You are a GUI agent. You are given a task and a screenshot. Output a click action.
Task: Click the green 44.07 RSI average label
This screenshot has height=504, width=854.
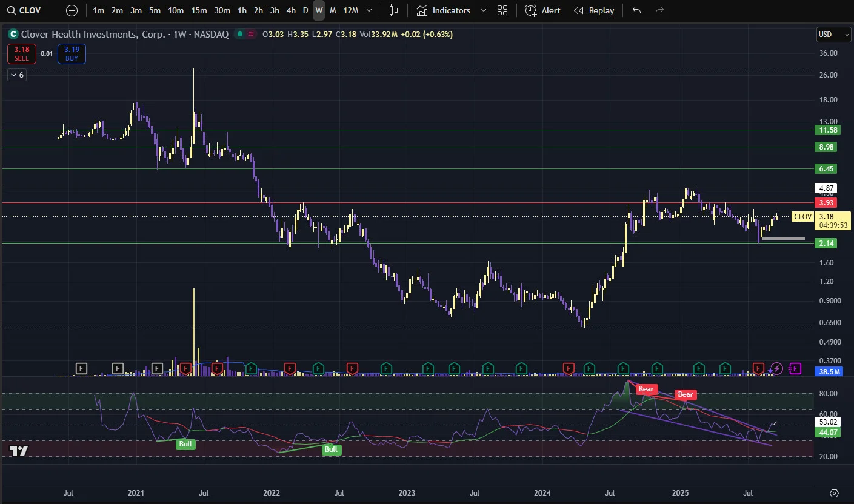(x=828, y=433)
